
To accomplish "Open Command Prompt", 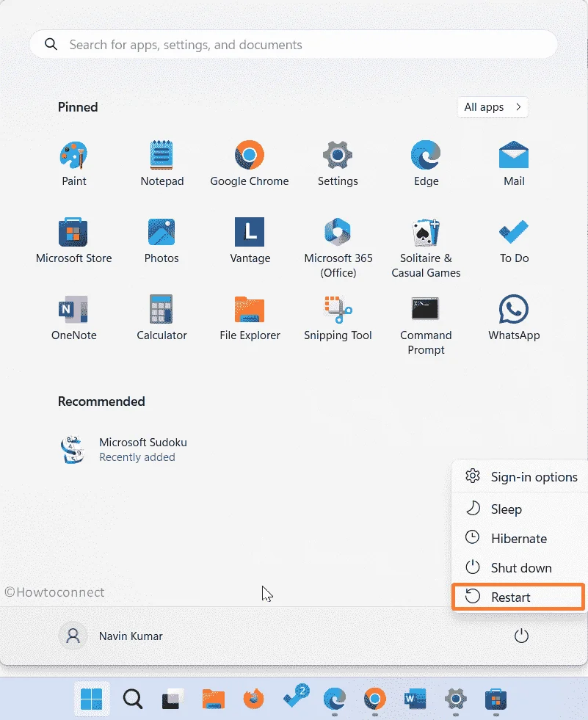I will (426, 325).
